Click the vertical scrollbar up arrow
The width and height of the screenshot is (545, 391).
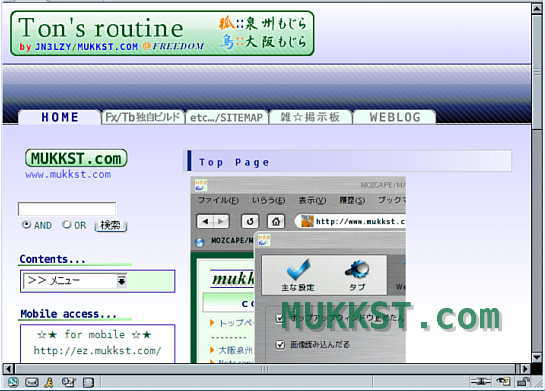tap(537, 8)
